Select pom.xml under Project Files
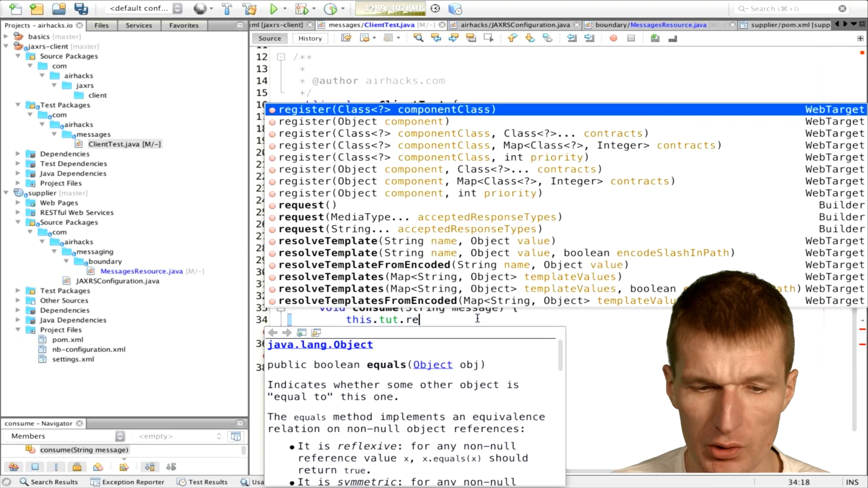The width and height of the screenshot is (868, 488). pyautogui.click(x=67, y=340)
